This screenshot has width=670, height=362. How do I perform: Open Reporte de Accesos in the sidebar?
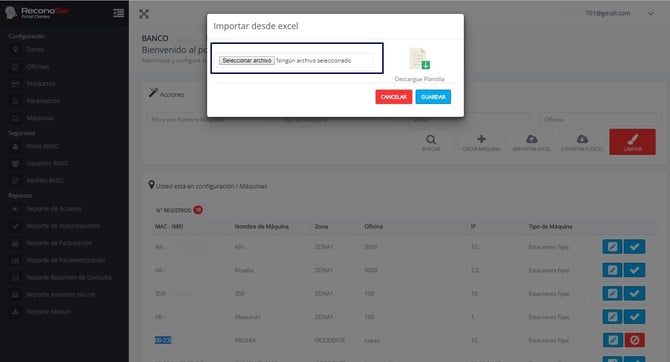[54, 209]
